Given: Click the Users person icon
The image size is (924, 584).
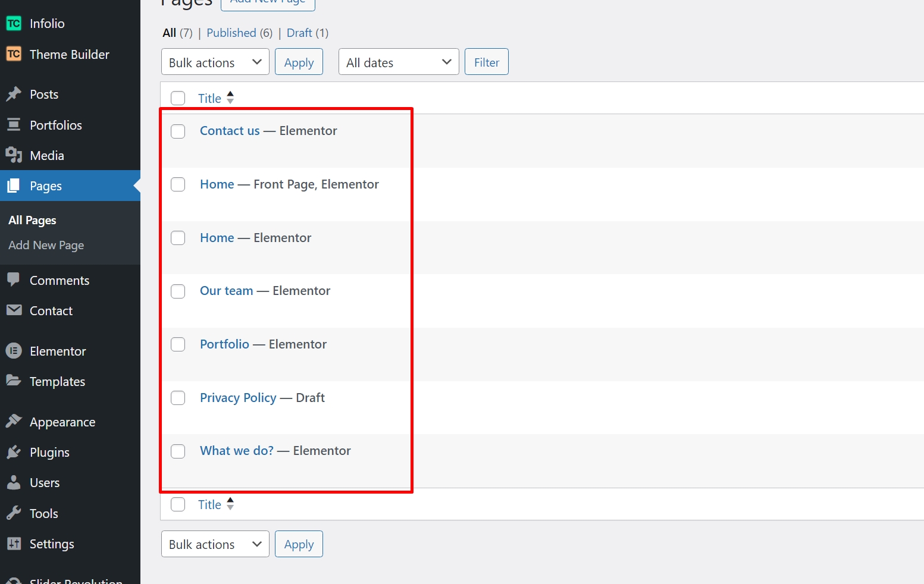Looking at the screenshot, I should [x=14, y=482].
